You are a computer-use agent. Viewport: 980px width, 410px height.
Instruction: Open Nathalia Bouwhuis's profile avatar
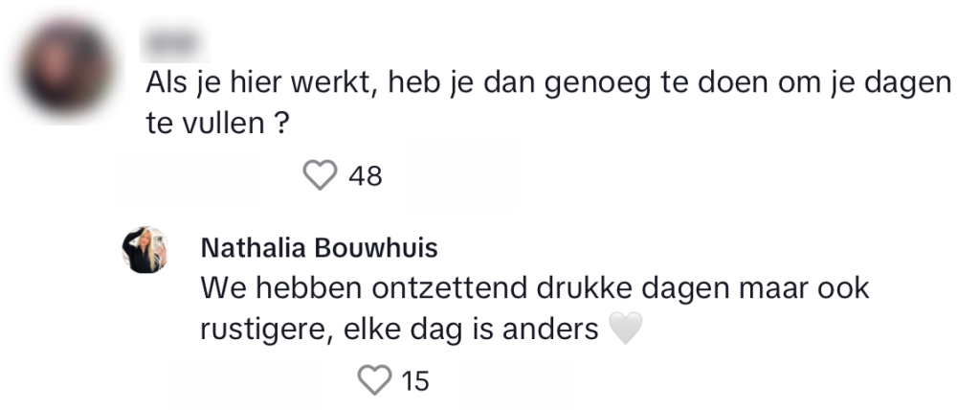coord(146,250)
